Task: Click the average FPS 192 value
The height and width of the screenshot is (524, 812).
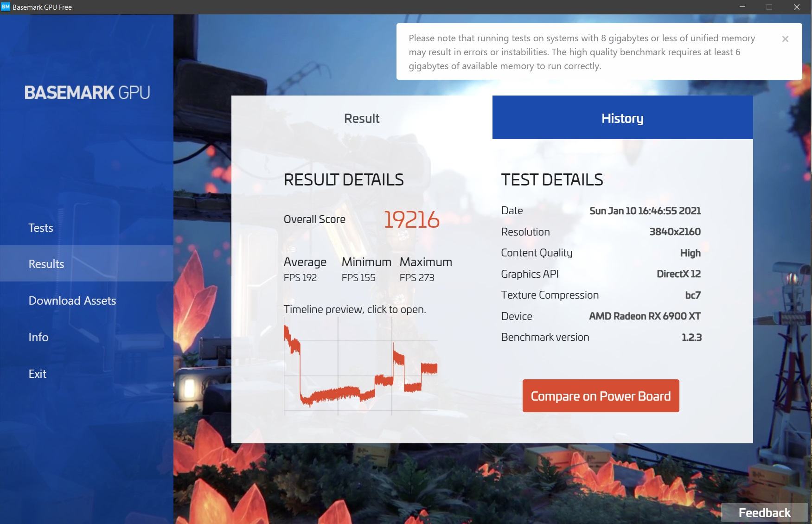Action: coord(300,278)
